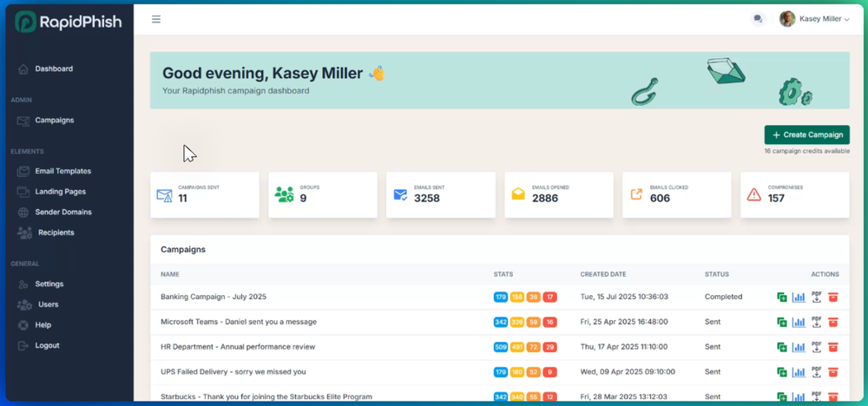Click the CREATED DATE column header

coord(603,274)
